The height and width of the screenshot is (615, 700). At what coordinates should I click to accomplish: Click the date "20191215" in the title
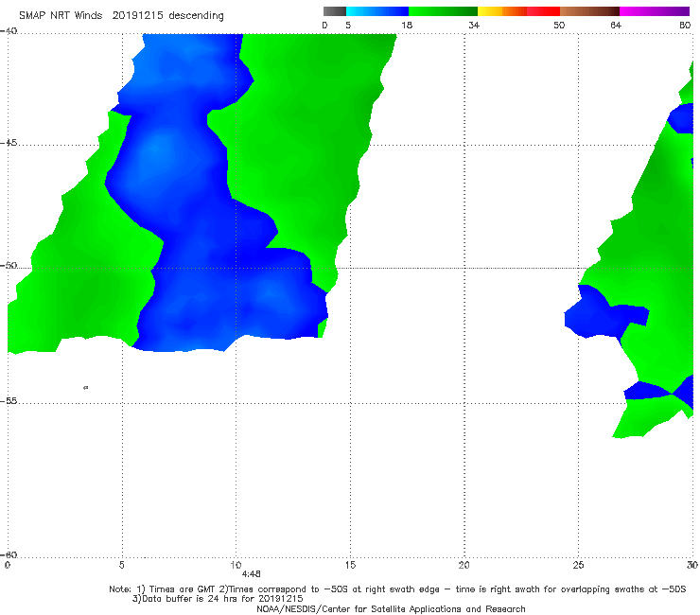point(138,15)
